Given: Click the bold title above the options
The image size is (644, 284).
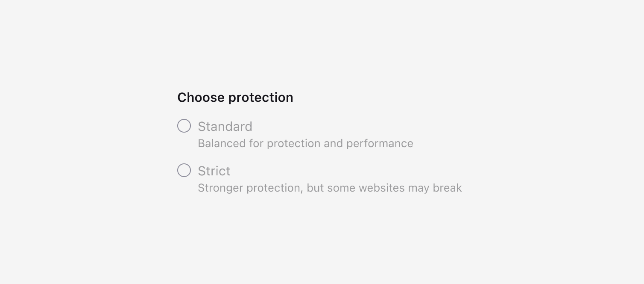Looking at the screenshot, I should (x=235, y=98).
